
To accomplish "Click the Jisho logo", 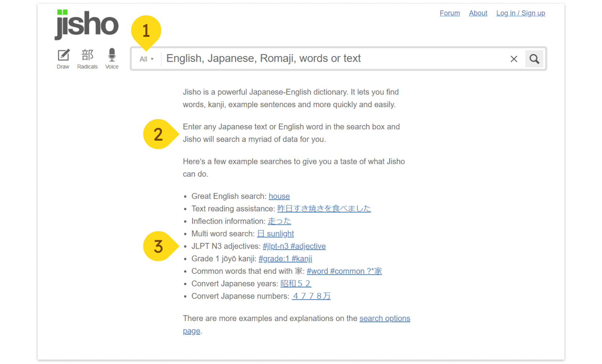I will pos(87,24).
